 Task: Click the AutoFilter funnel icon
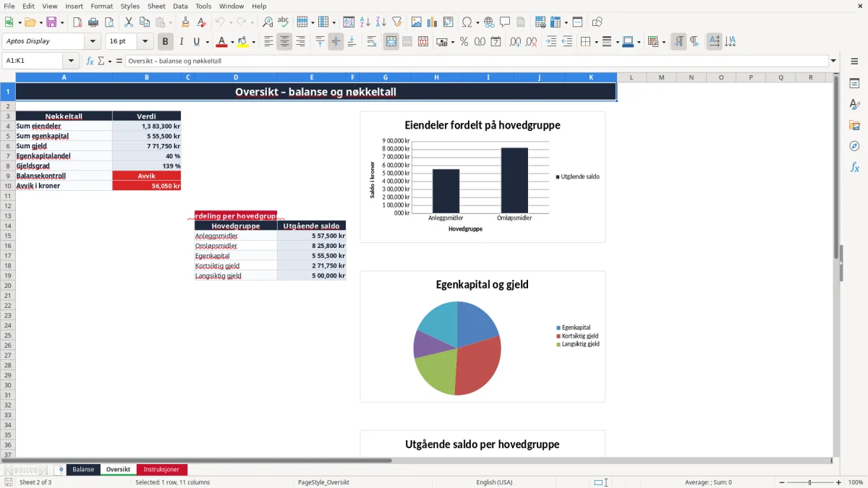(396, 22)
